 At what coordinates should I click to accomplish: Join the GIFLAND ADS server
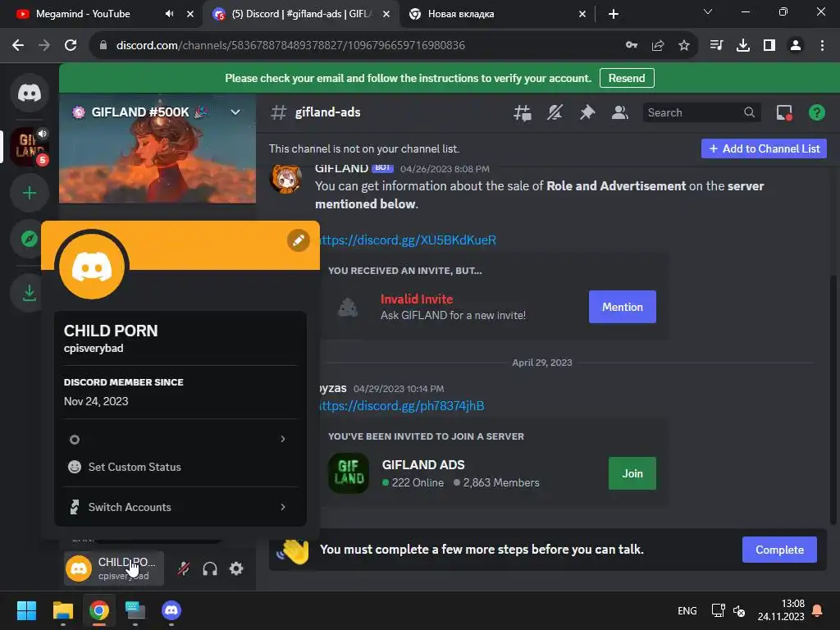coord(632,473)
